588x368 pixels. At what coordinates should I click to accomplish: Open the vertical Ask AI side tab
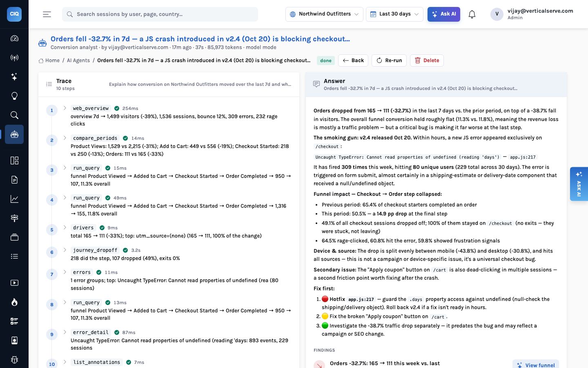[x=579, y=184]
